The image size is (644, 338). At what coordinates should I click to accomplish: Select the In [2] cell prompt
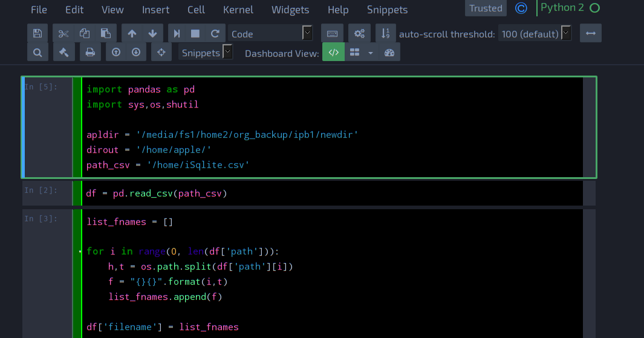click(x=41, y=190)
